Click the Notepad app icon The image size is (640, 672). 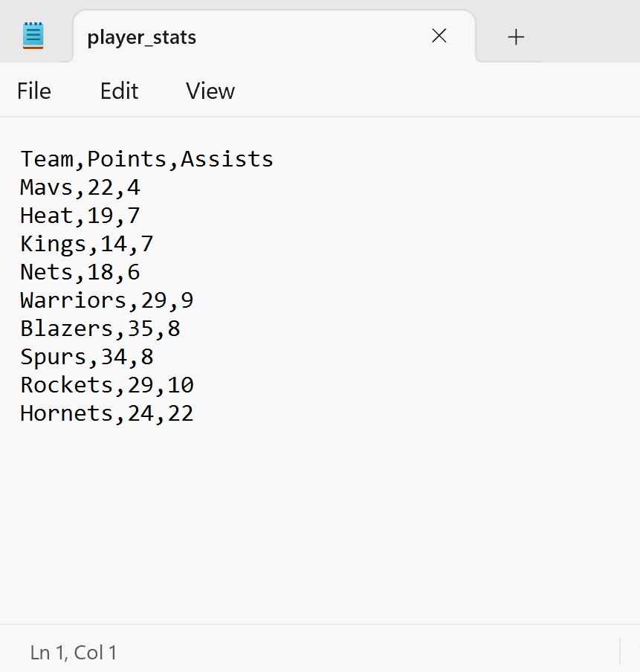click(33, 36)
